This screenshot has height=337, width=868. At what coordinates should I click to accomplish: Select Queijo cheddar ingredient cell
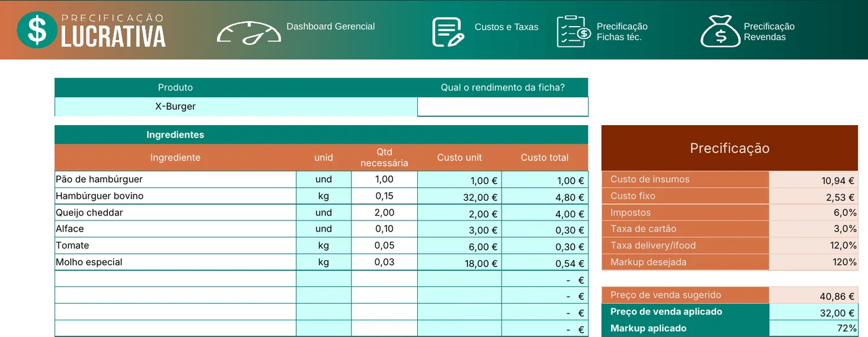pyautogui.click(x=175, y=212)
